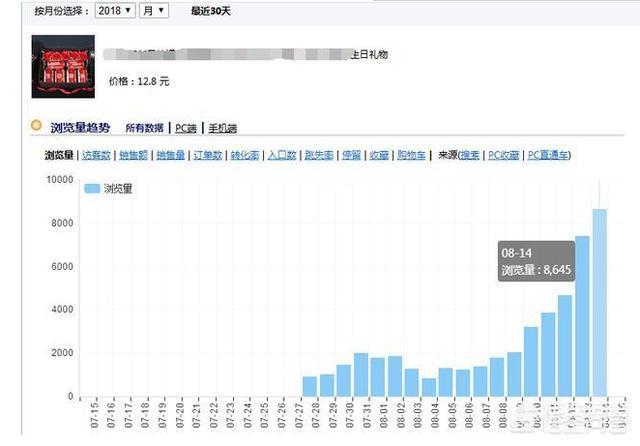640x446 pixels.
Task: Show the 购物车 metric
Action: pyautogui.click(x=411, y=155)
